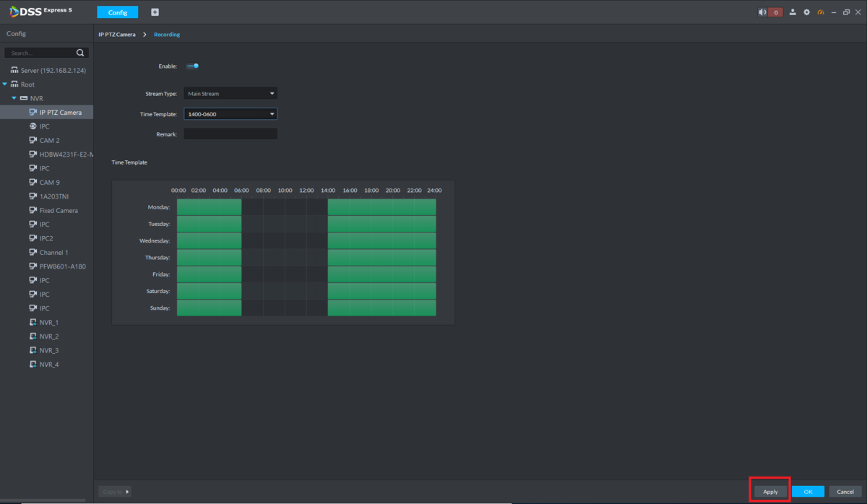Click the DSS Express S logo

point(40,12)
